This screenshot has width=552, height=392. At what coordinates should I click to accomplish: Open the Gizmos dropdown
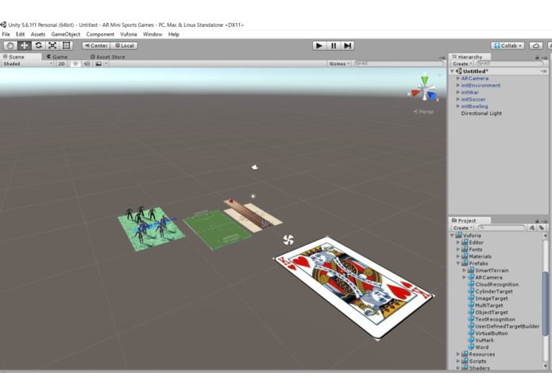click(339, 63)
